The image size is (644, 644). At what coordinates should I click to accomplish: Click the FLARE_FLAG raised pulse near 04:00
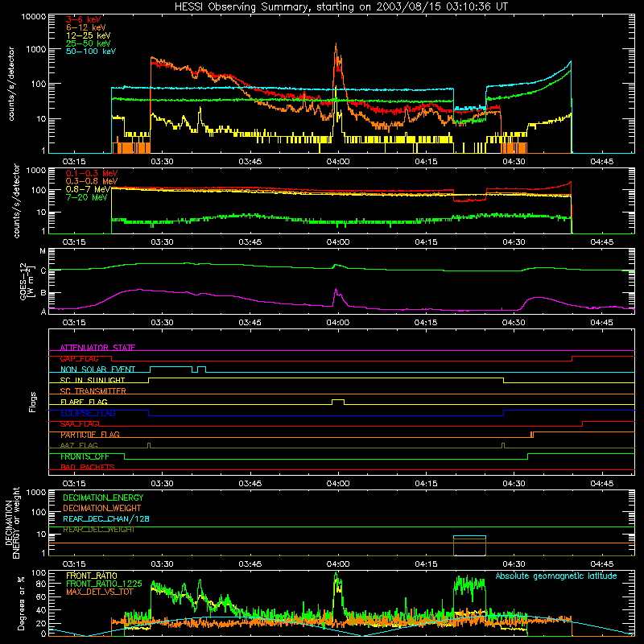338,402
